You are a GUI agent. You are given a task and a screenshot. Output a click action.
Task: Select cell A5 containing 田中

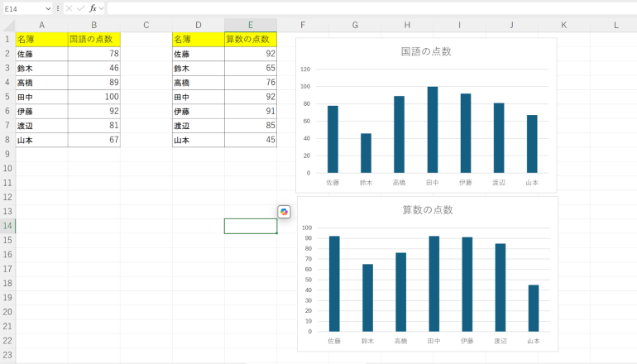(x=42, y=97)
